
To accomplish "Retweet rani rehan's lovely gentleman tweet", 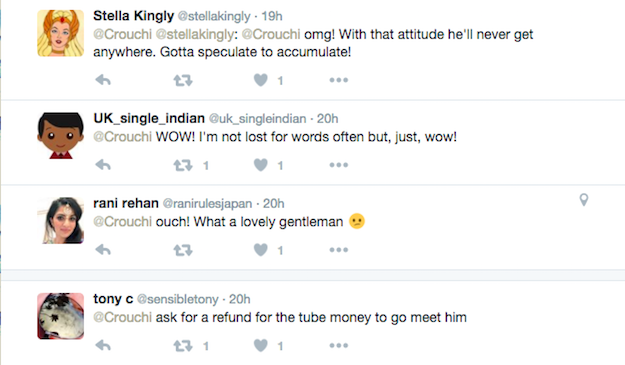I will 183,250.
